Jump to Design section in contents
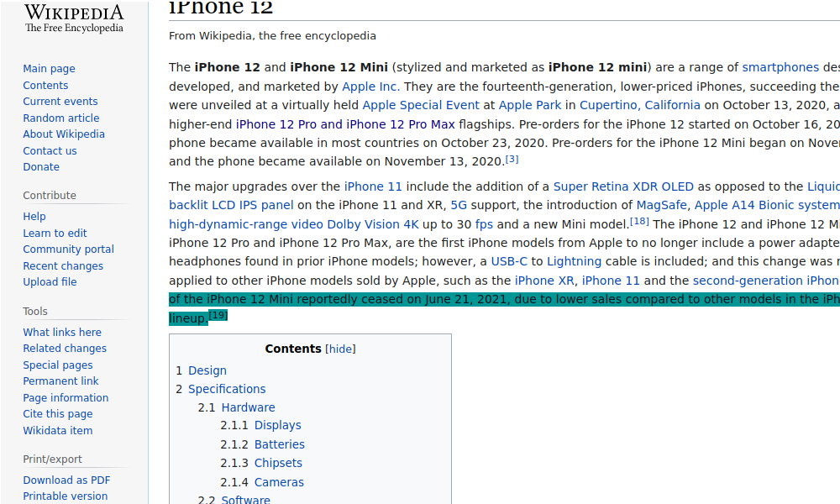 (x=207, y=370)
